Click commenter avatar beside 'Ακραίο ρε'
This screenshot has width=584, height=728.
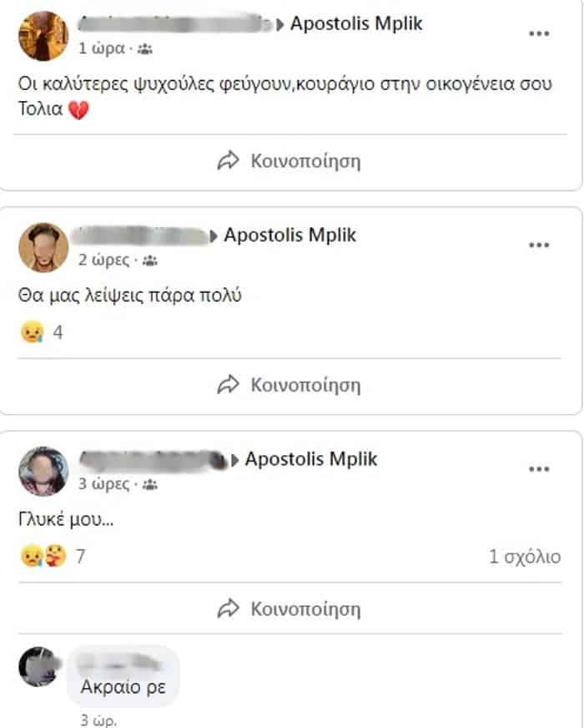38,666
